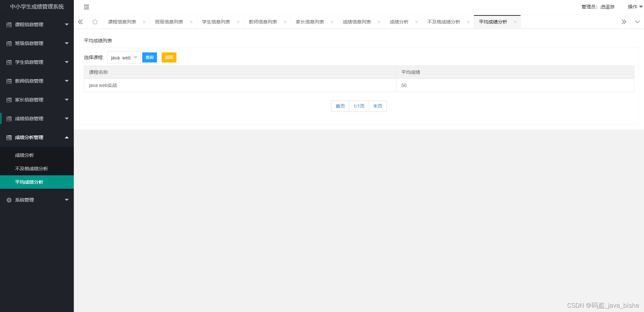This screenshot has height=312, width=644.
Task: Click the tabs right double-chevron icon
Action: 624,22
